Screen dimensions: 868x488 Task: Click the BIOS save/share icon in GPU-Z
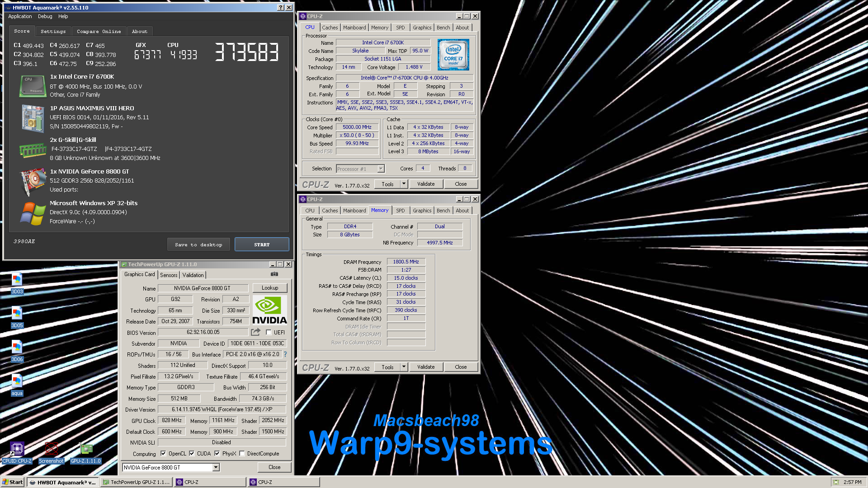coord(255,332)
